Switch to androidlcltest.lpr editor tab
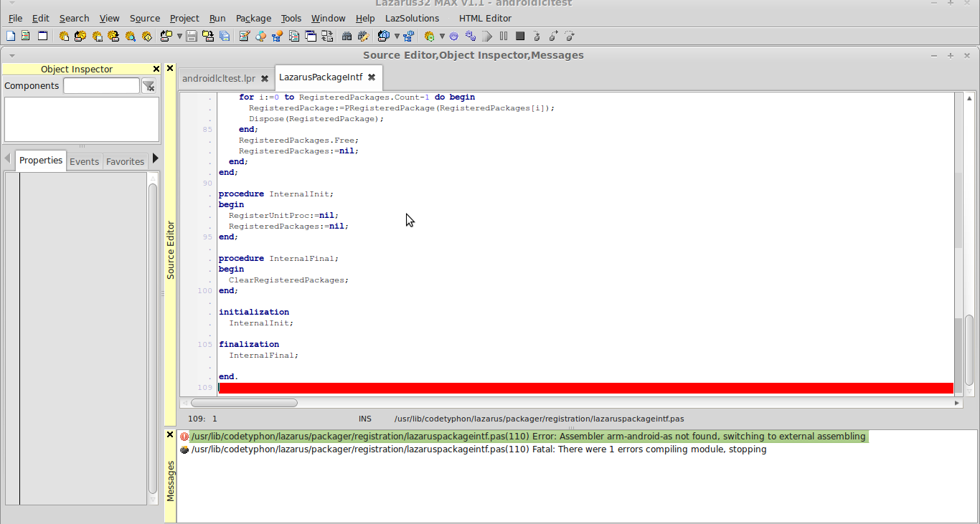Screen dimensions: 980x524 click(219, 78)
